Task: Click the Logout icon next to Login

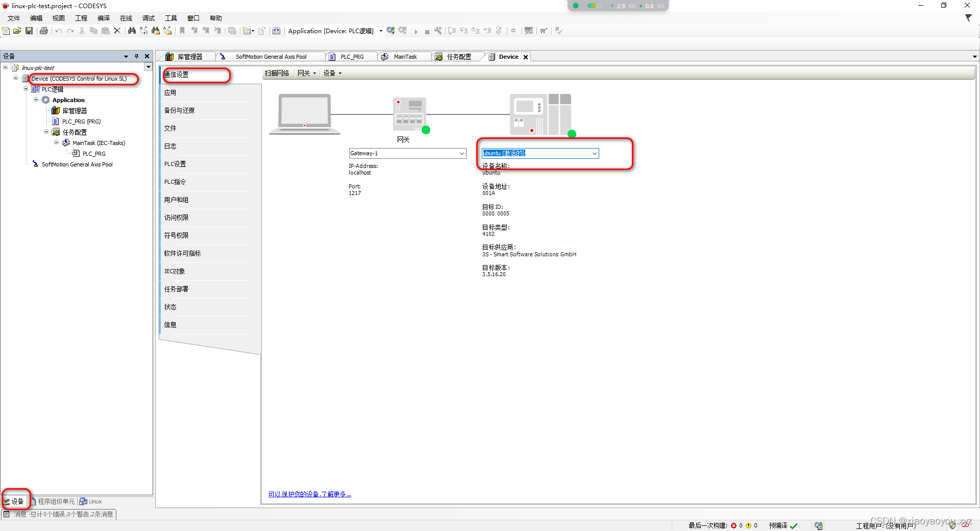Action: coord(403,31)
